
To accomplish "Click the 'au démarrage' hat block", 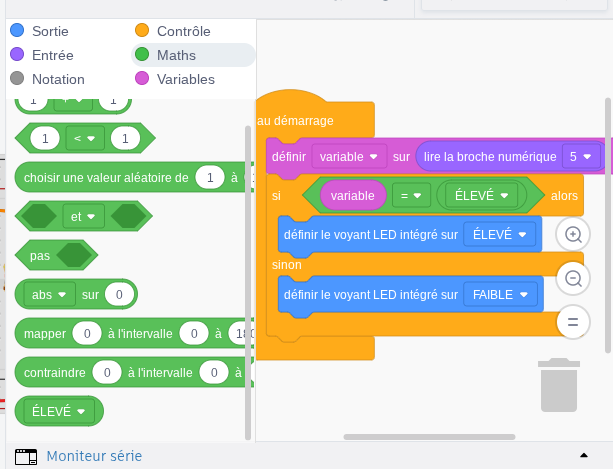I will pos(296,120).
